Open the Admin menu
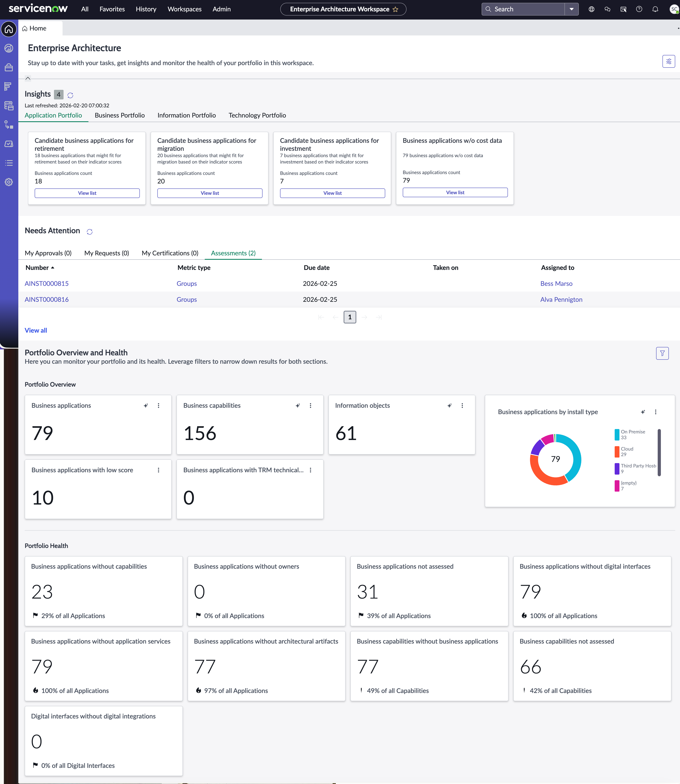The image size is (680, 784). 222,9
